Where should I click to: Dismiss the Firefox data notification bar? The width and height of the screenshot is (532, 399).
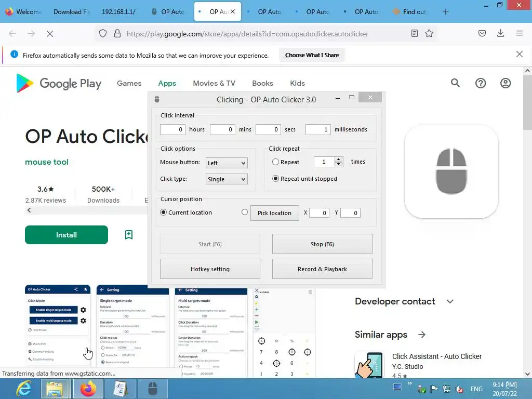520,54
